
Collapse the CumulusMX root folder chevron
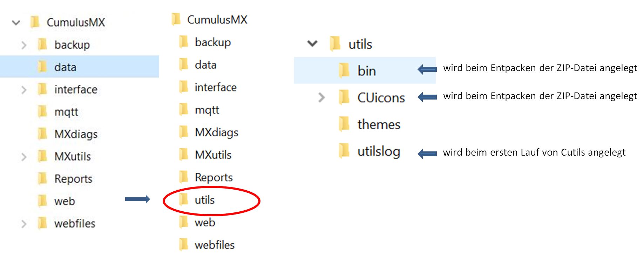tap(16, 23)
